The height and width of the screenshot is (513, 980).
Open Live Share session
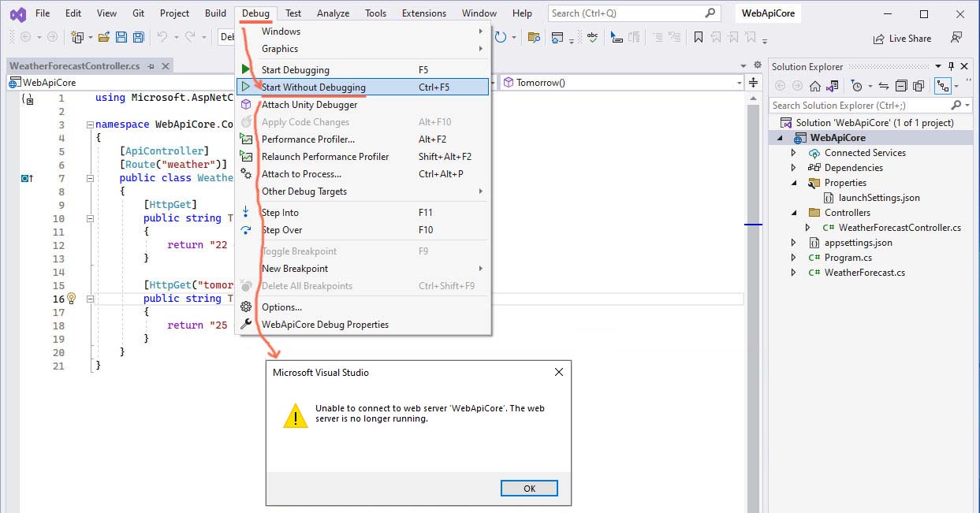[x=902, y=38]
